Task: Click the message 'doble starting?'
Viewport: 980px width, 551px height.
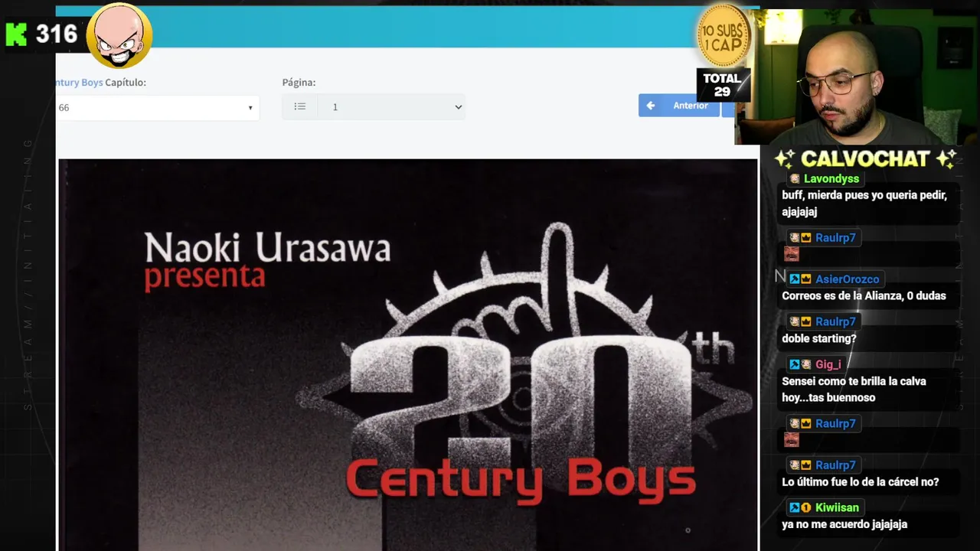Action: click(x=818, y=338)
